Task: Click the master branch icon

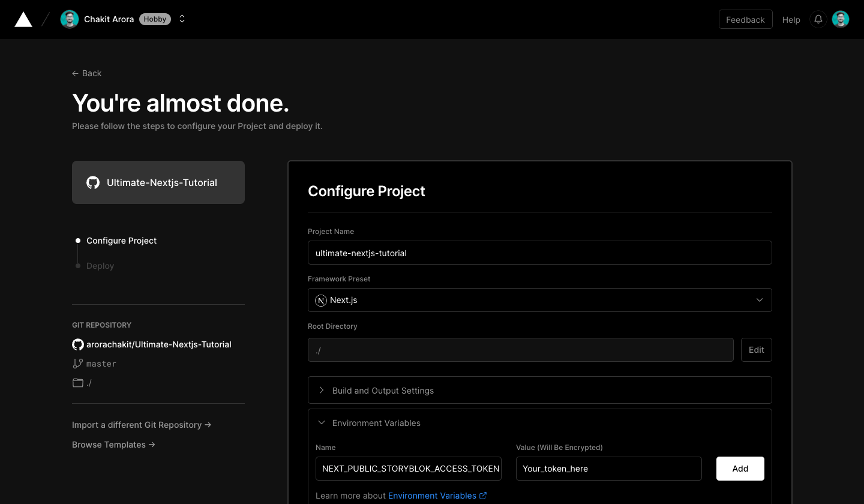Action: coord(78,364)
